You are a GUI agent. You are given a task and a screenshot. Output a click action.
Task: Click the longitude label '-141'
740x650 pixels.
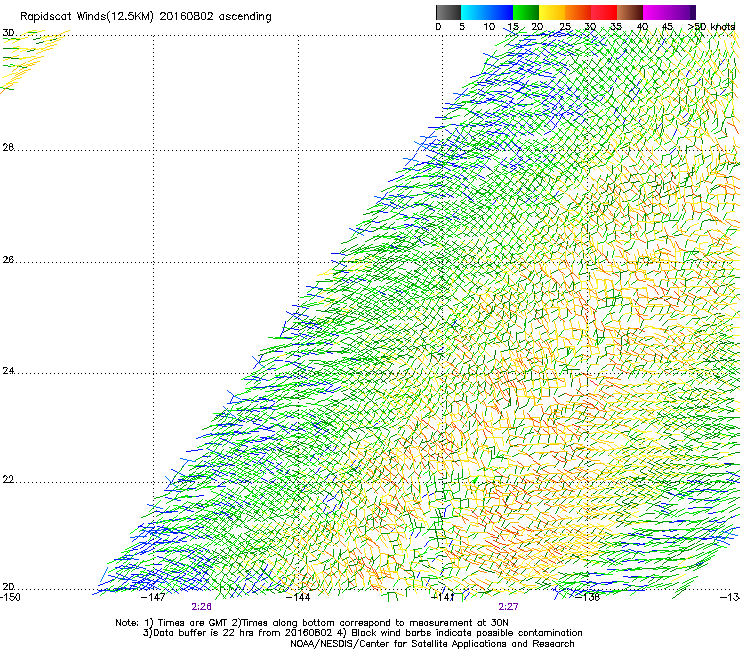[x=442, y=597]
